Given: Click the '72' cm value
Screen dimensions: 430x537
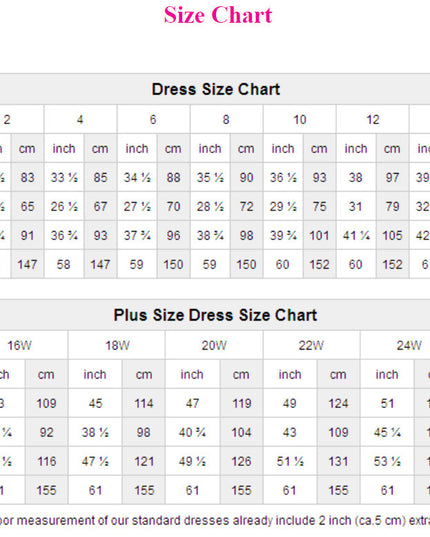Looking at the screenshot, I should [246, 207].
